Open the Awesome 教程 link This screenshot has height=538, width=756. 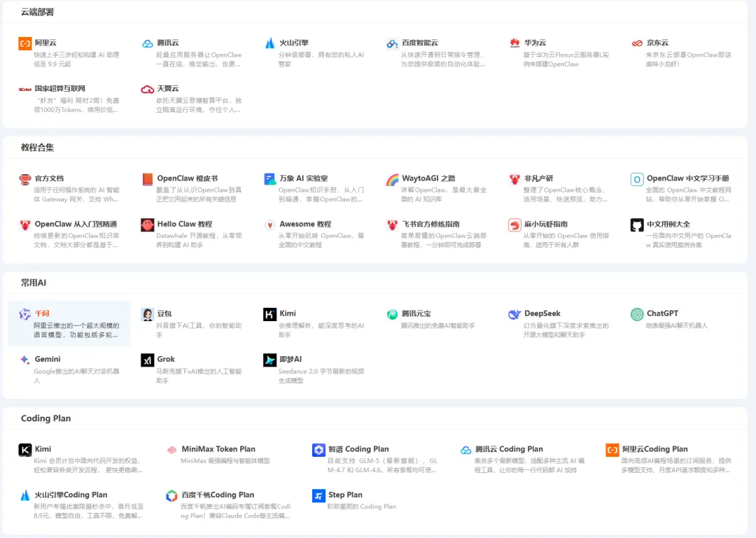click(x=305, y=224)
